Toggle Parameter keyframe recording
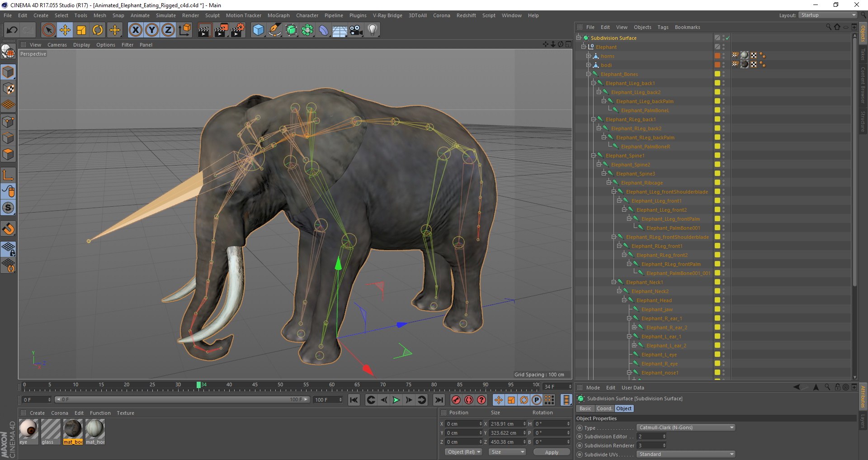Screen dimensions: 868x460 536,400
